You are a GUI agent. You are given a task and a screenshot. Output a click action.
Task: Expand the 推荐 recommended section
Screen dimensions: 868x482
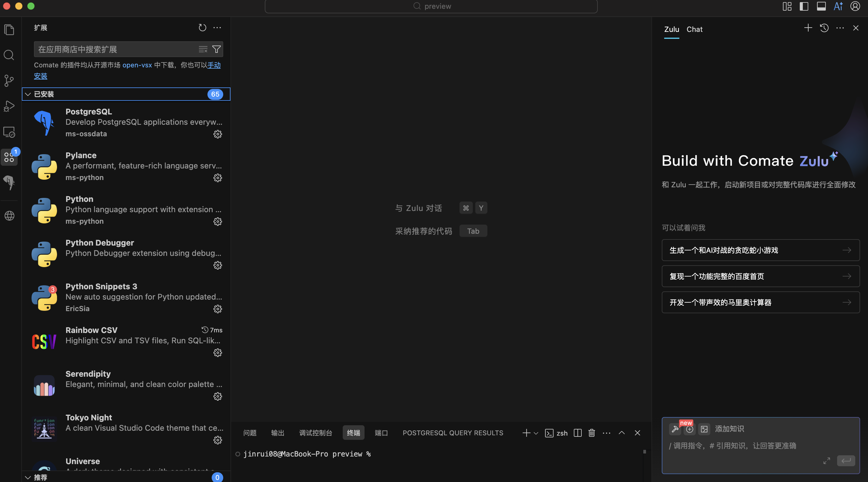[x=126, y=477]
